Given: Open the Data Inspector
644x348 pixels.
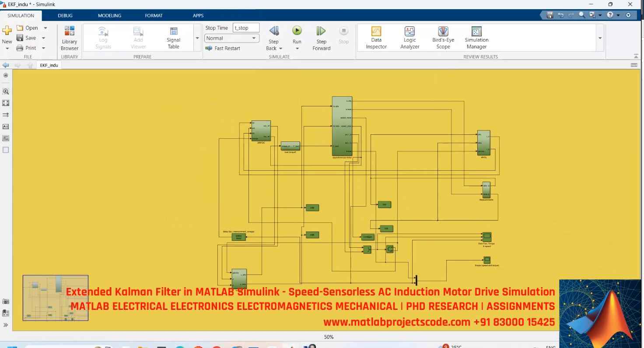Looking at the screenshot, I should (x=376, y=37).
